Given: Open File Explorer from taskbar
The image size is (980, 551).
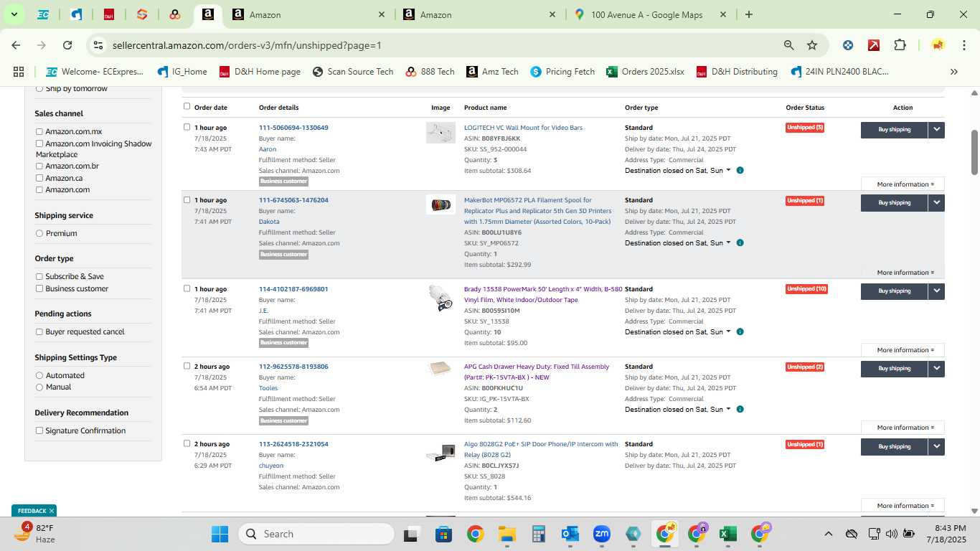Looking at the screenshot, I should pyautogui.click(x=507, y=534).
